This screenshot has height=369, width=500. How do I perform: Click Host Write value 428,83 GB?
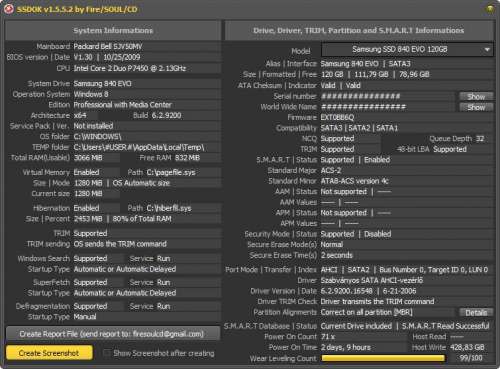(x=467, y=347)
